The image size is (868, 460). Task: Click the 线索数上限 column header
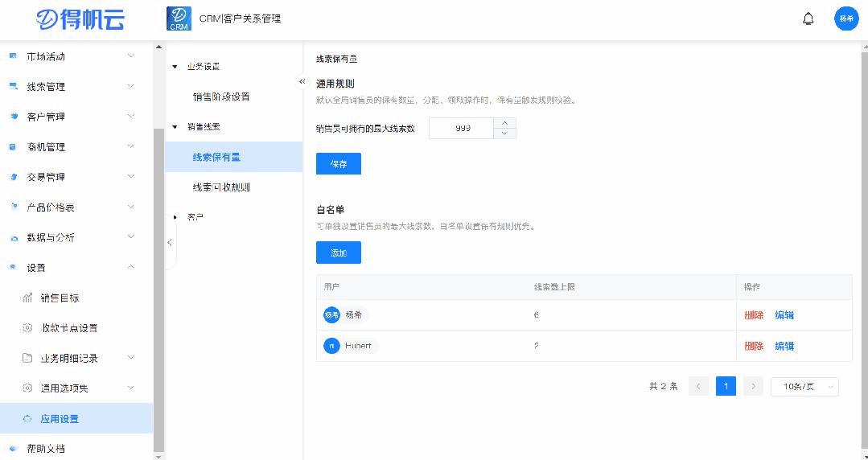pyautogui.click(x=554, y=287)
